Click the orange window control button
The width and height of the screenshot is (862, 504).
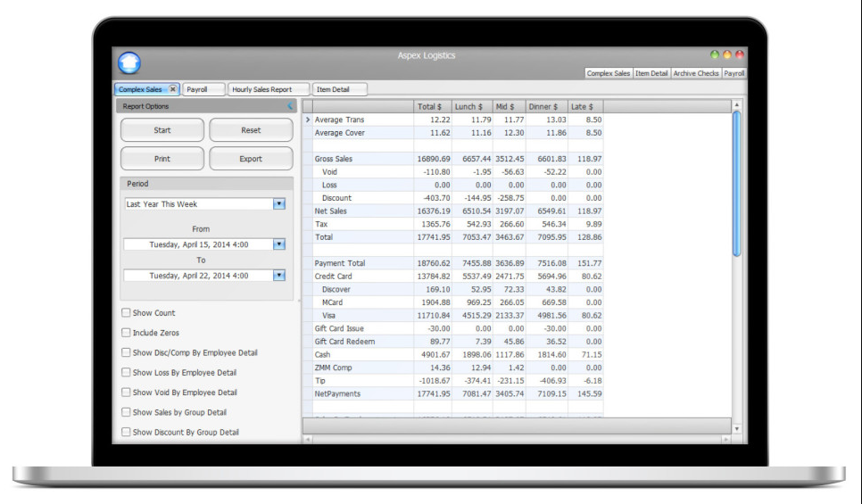pyautogui.click(x=726, y=54)
